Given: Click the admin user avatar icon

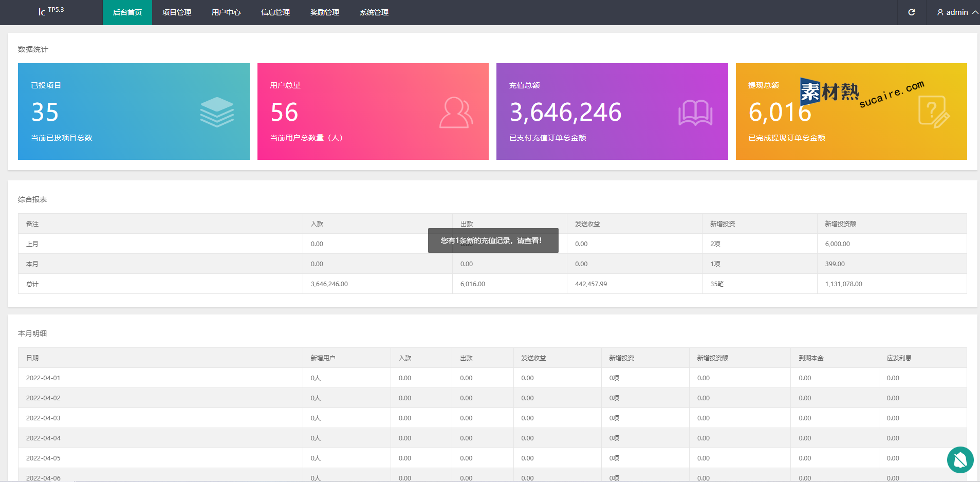Looking at the screenshot, I should [940, 12].
